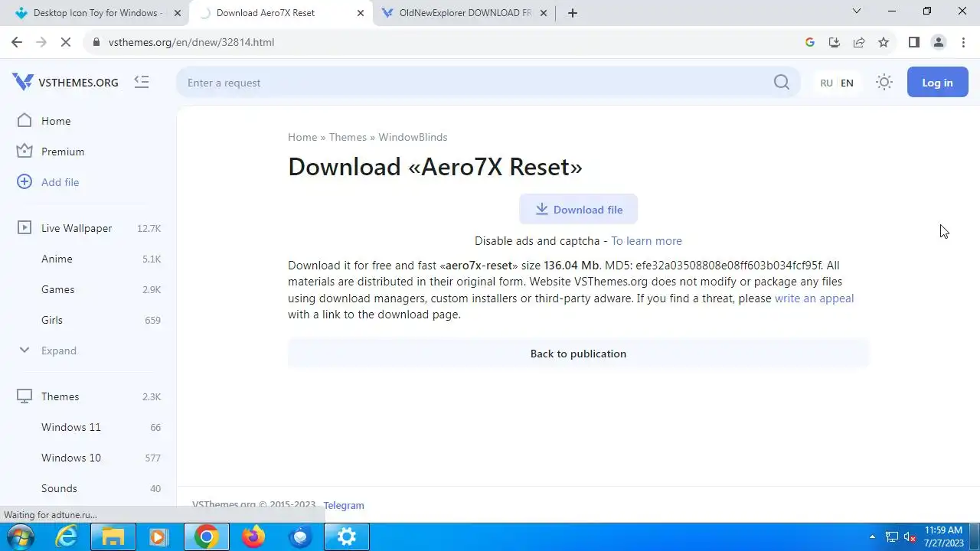The width and height of the screenshot is (980, 551).
Task: Open the Windows 11 themes subcategory
Action: coord(71,427)
